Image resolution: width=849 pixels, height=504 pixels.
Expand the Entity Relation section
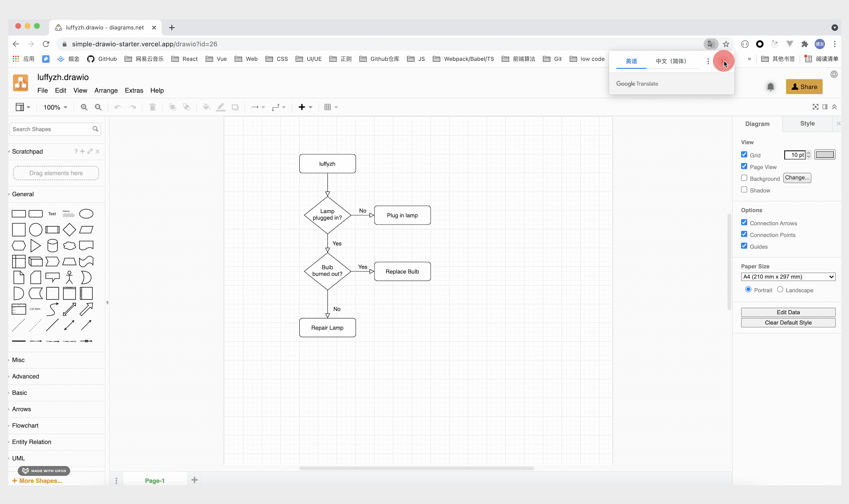(x=31, y=442)
